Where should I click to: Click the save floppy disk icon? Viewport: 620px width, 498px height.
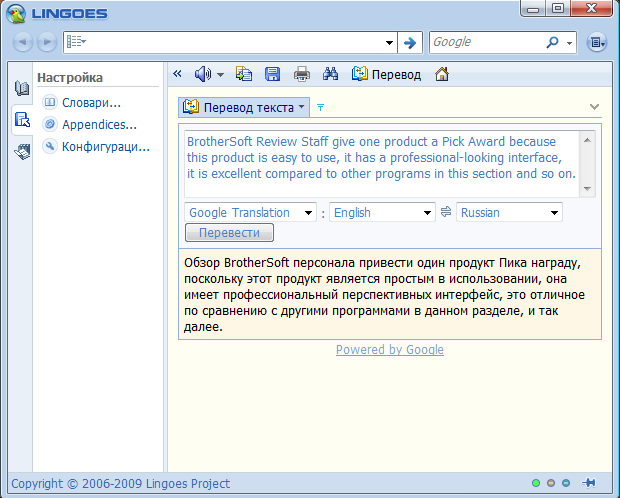point(272,74)
